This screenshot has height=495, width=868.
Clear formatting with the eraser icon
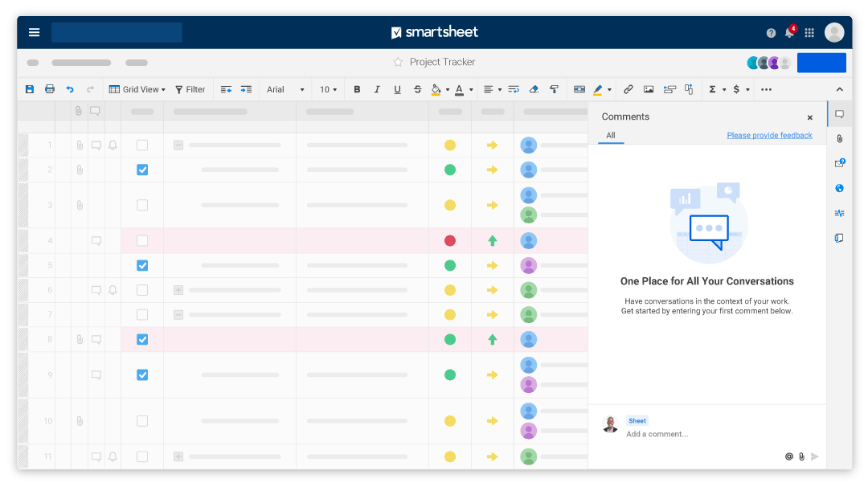coord(534,89)
